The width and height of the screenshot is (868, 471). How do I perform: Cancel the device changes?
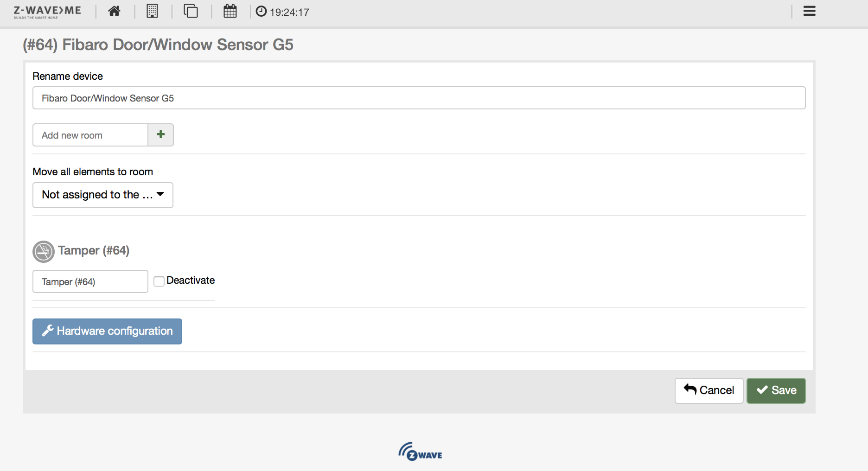click(x=709, y=390)
